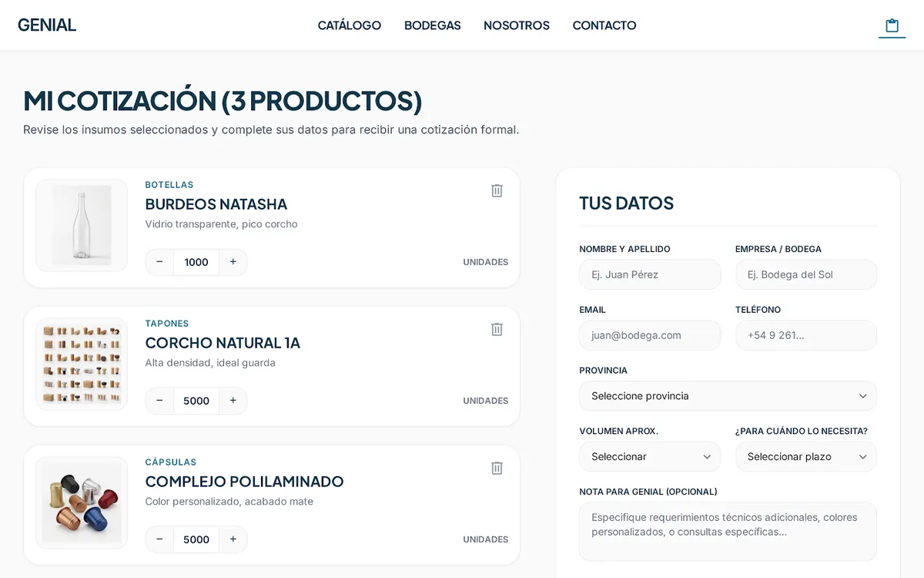Click the GENIAL logo

coord(47,25)
